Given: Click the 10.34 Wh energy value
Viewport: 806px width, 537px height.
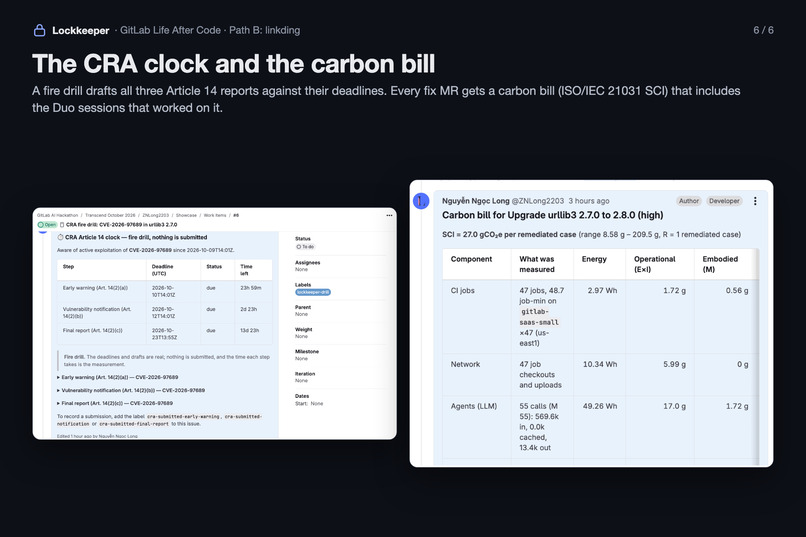Looking at the screenshot, I should (600, 364).
